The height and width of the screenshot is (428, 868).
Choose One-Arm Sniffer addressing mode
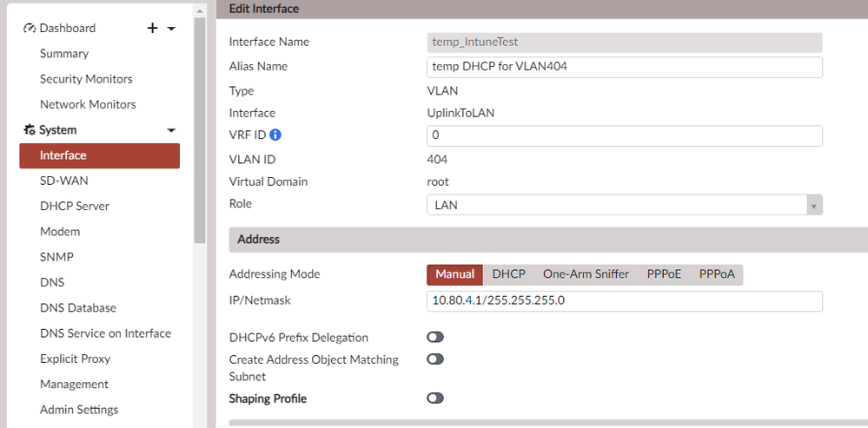point(586,274)
